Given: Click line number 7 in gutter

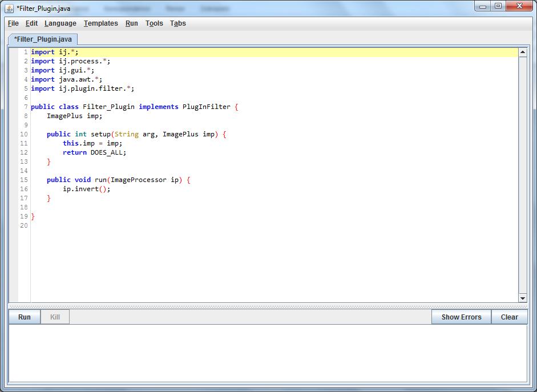Looking at the screenshot, I should [x=25, y=107].
